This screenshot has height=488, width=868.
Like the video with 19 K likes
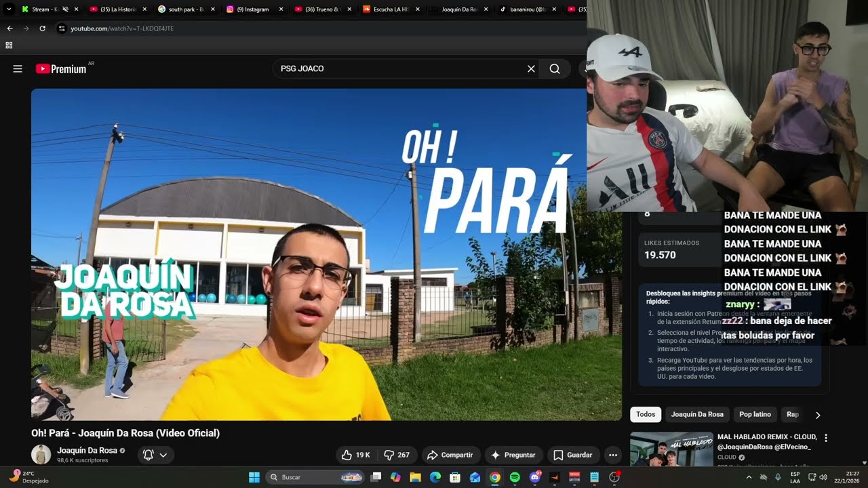(356, 455)
